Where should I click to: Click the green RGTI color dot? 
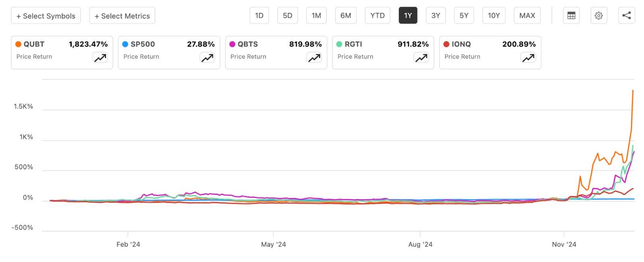339,44
